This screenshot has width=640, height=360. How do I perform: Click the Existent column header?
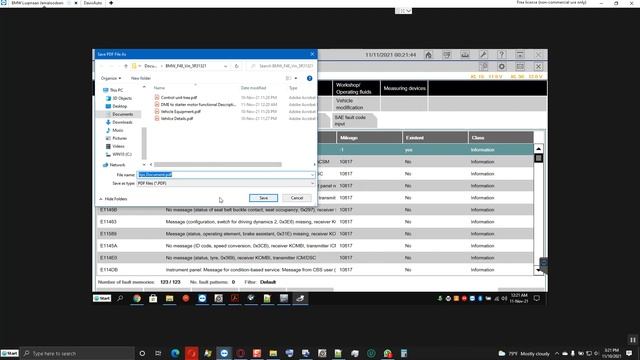point(435,138)
